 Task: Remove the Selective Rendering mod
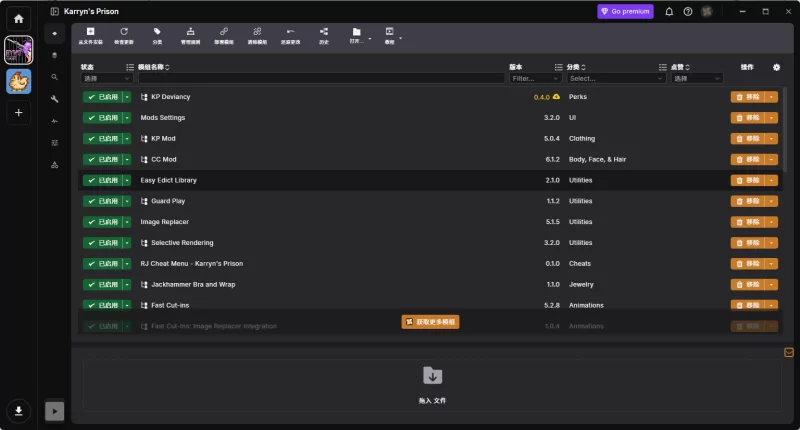click(748, 243)
